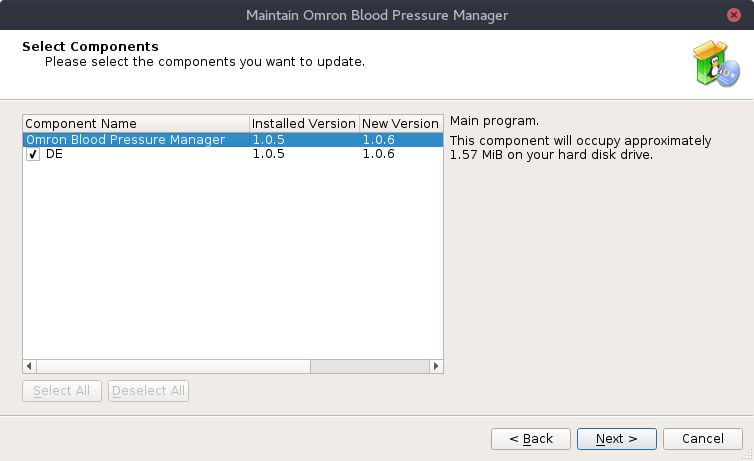The width and height of the screenshot is (754, 461).
Task: Select the Omron Blood Pressure Manager row
Action: [233, 140]
